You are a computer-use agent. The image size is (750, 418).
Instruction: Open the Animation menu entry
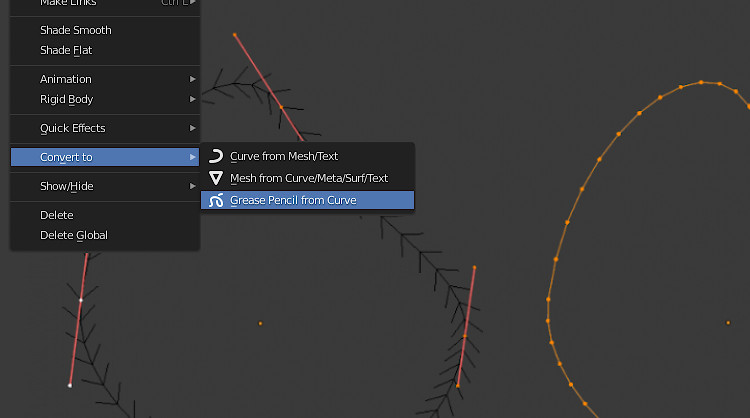[66, 79]
